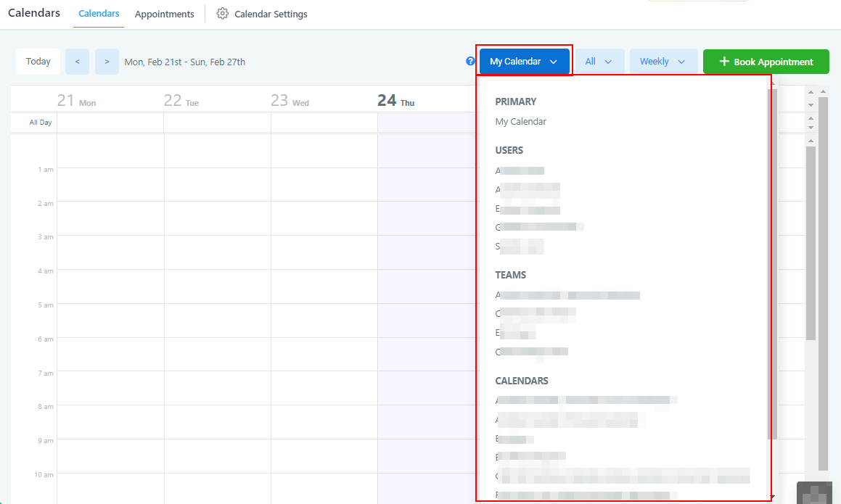The height and width of the screenshot is (504, 841).
Task: Click the plus icon on Book Appointment
Action: click(x=723, y=62)
